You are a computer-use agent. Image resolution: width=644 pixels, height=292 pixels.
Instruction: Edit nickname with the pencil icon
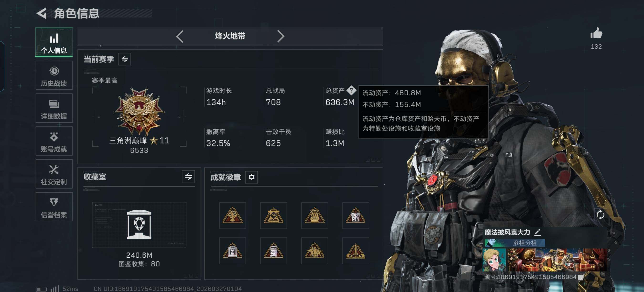click(x=537, y=232)
